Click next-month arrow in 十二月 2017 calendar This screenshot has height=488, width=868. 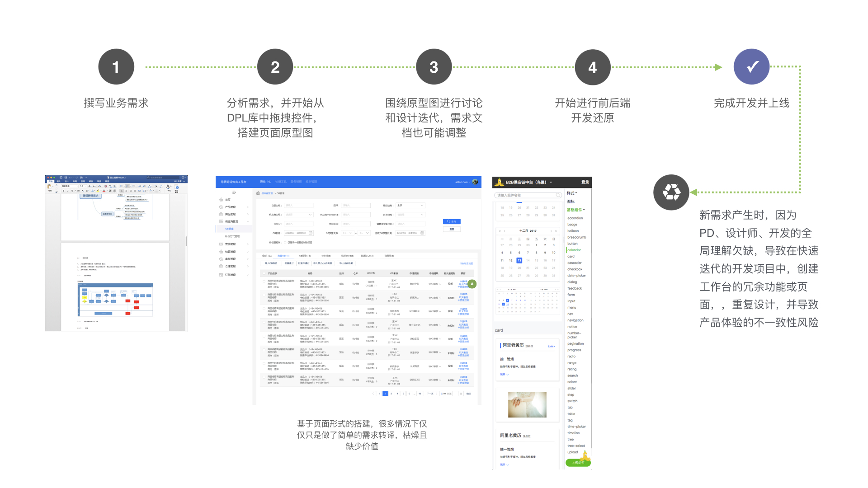(x=551, y=231)
